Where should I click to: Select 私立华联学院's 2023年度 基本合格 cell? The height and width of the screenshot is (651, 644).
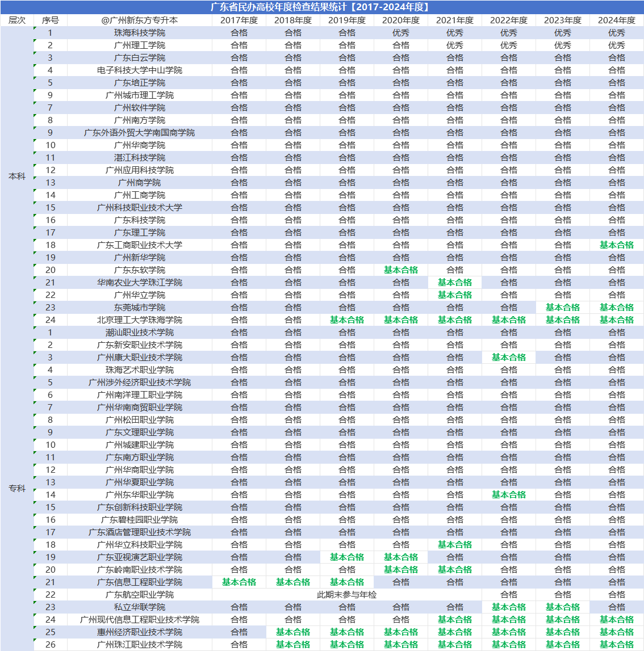[563, 607]
